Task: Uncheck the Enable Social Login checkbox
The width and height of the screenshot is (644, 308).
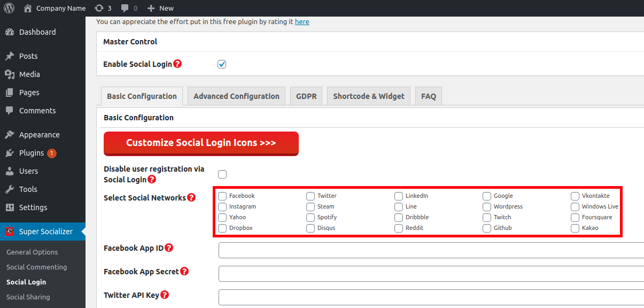Action: (222, 64)
